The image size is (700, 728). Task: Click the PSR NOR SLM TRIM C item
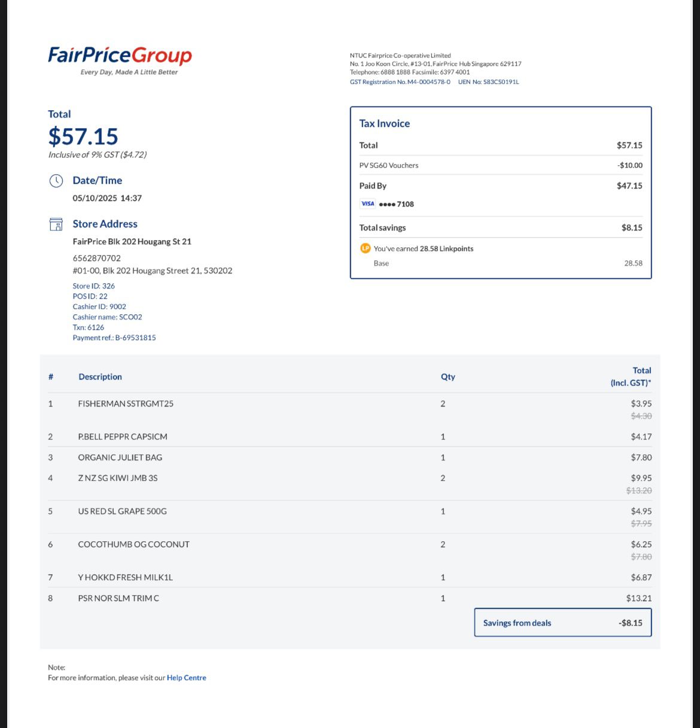tap(118, 598)
